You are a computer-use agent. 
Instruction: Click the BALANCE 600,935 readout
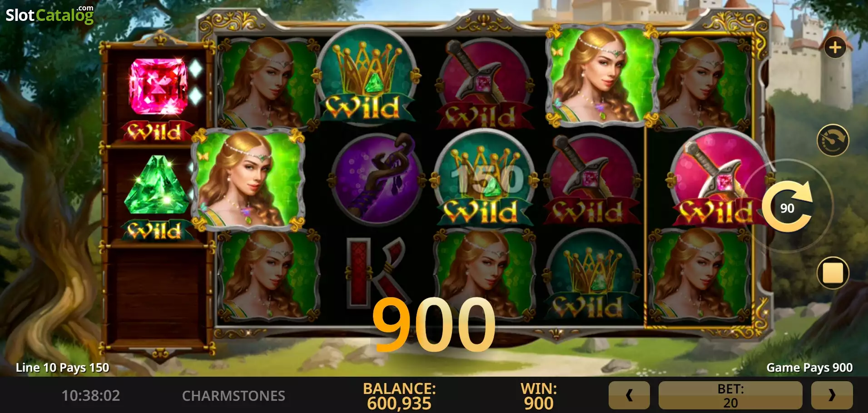point(399,396)
